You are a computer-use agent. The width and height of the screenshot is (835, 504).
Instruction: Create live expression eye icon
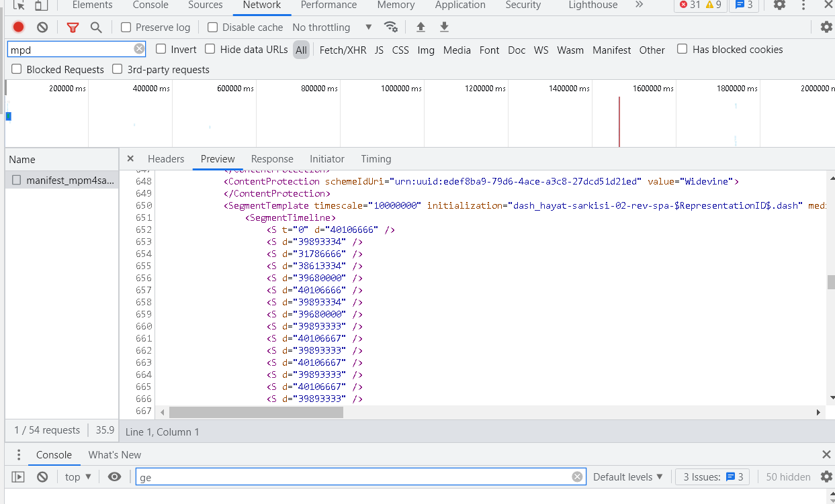[114, 477]
